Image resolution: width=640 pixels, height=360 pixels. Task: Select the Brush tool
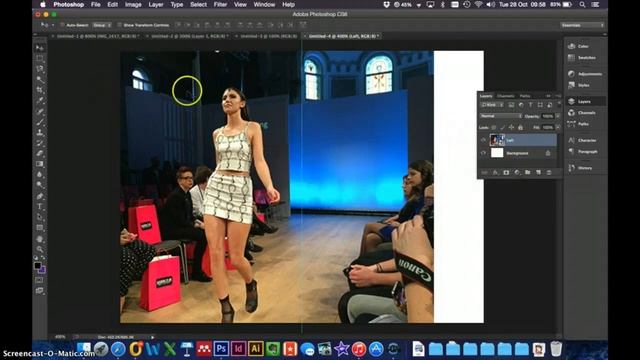click(40, 122)
